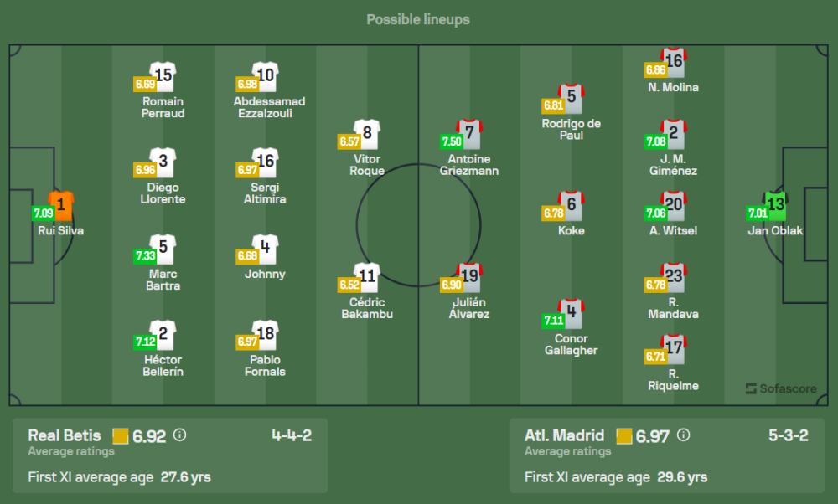The image size is (838, 504).
Task: Open Marc Bartra's number 5 shirt
Action: (163, 248)
